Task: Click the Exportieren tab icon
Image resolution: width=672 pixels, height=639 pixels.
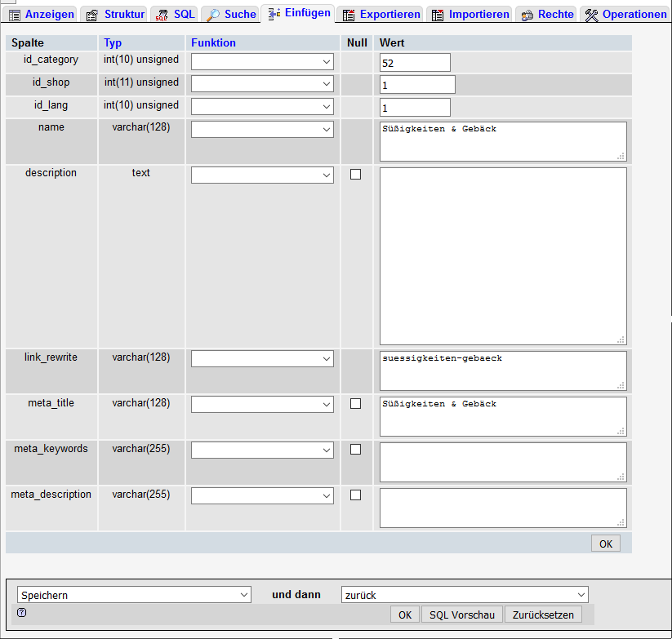Action: (x=349, y=16)
